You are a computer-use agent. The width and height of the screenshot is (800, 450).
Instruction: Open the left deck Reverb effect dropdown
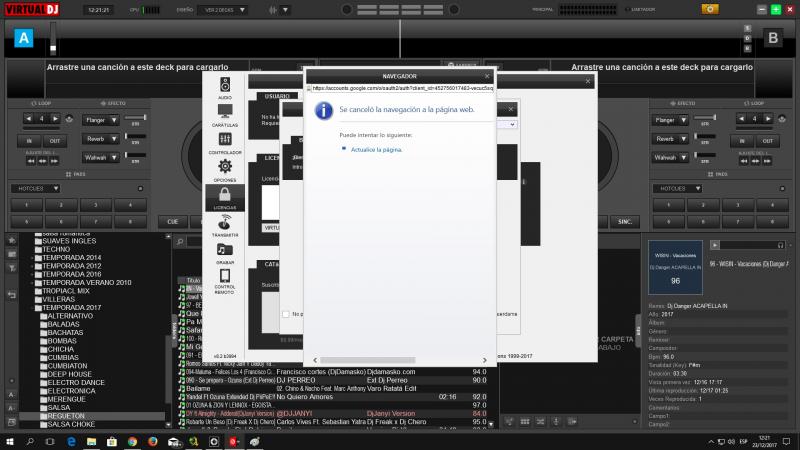101,139
